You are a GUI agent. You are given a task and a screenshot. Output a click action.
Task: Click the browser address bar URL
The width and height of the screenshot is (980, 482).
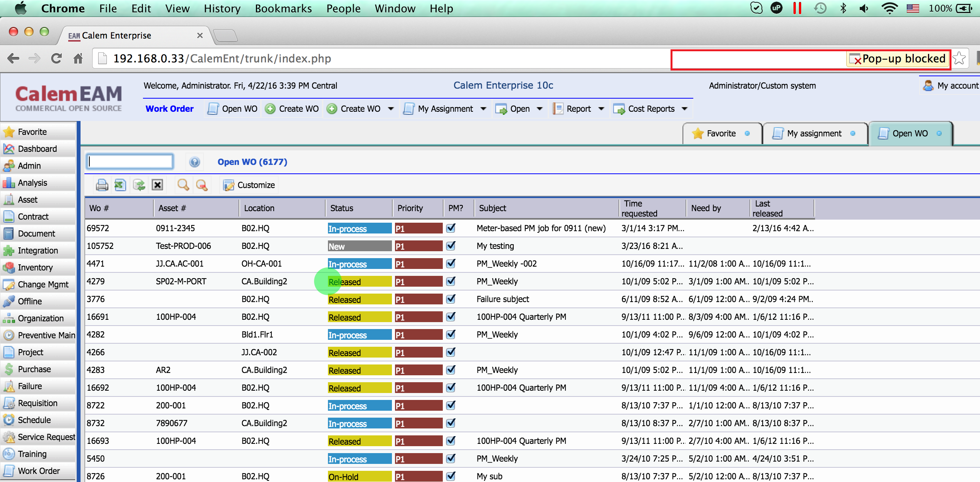pos(222,59)
